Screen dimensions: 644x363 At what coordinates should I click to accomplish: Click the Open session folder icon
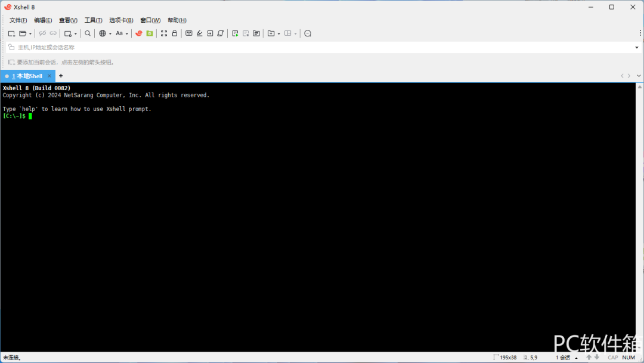(x=23, y=33)
